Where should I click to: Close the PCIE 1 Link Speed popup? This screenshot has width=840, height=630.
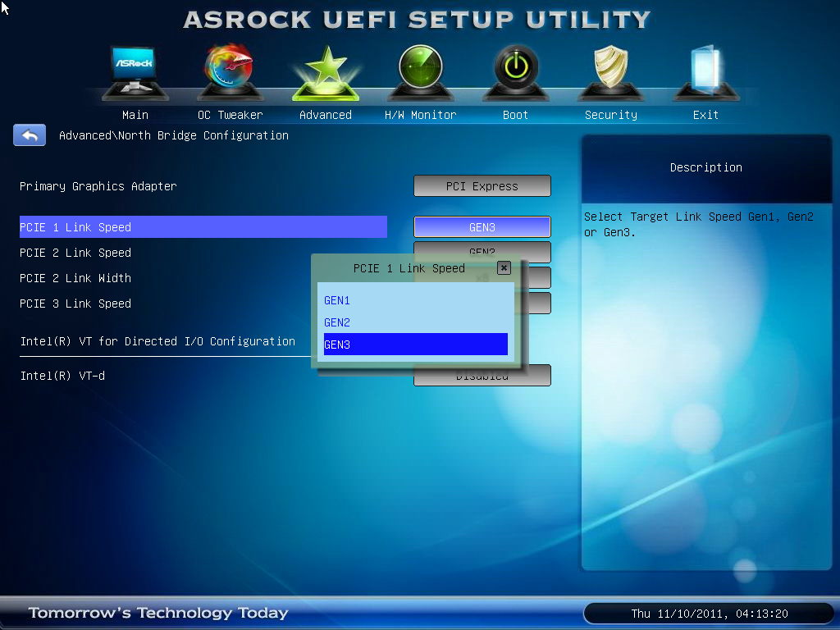[x=504, y=268]
